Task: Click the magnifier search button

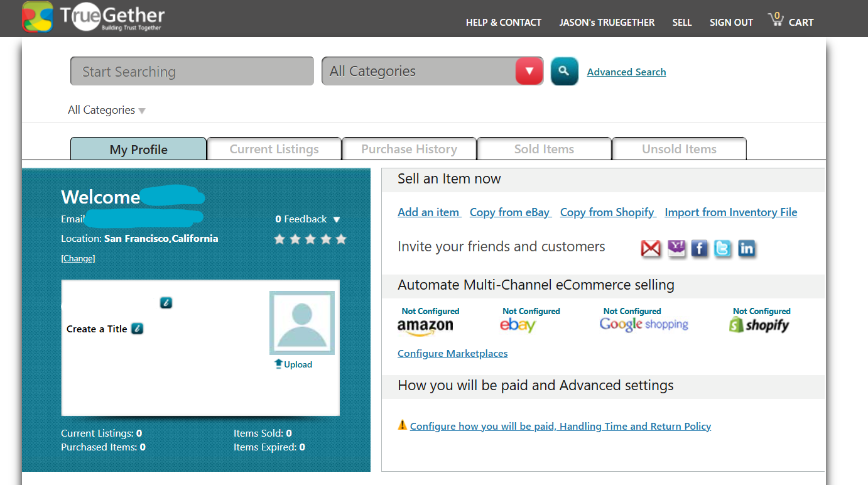Action: [564, 71]
